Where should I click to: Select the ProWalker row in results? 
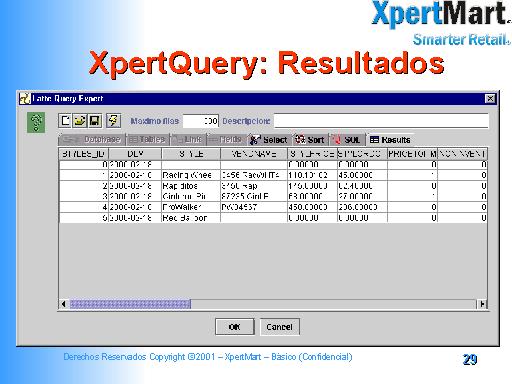(x=273, y=207)
